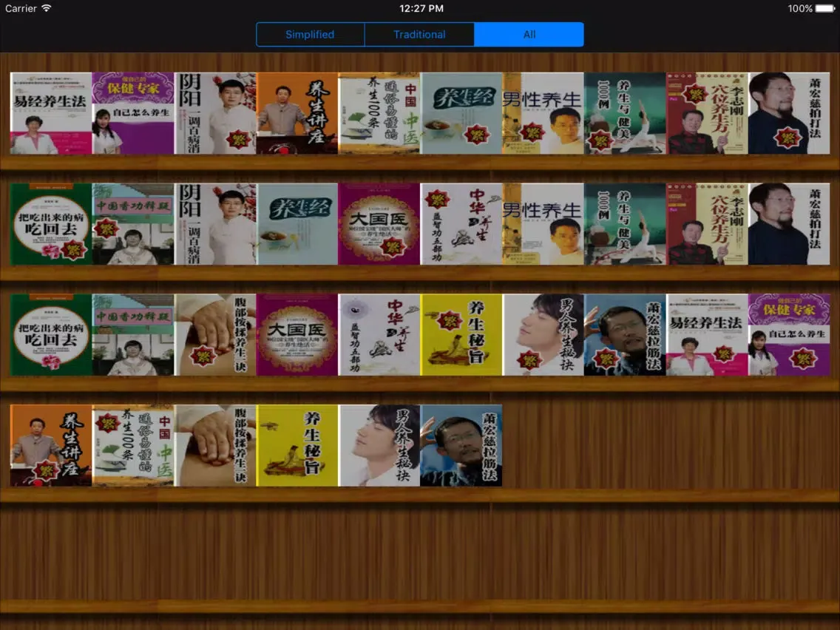Open 萧宏慈拉筋法 book with the 繁 badge
Image resolution: width=840 pixels, height=630 pixels.
point(625,335)
